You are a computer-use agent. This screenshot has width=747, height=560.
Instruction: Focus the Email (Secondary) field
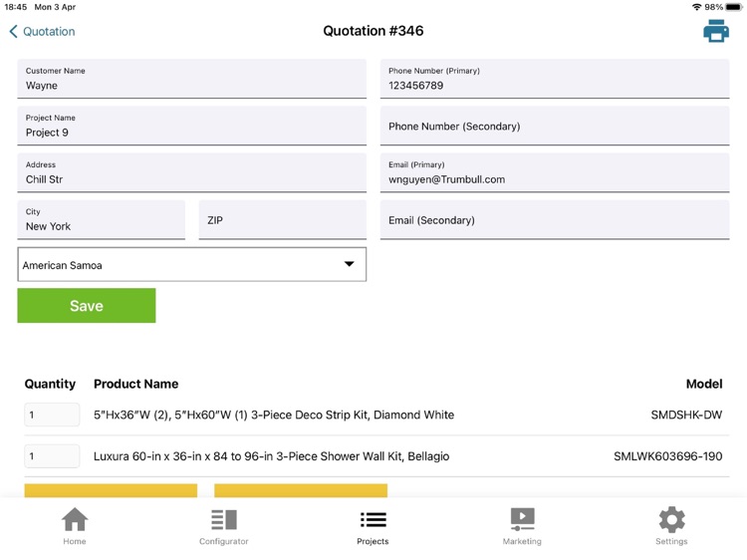555,219
